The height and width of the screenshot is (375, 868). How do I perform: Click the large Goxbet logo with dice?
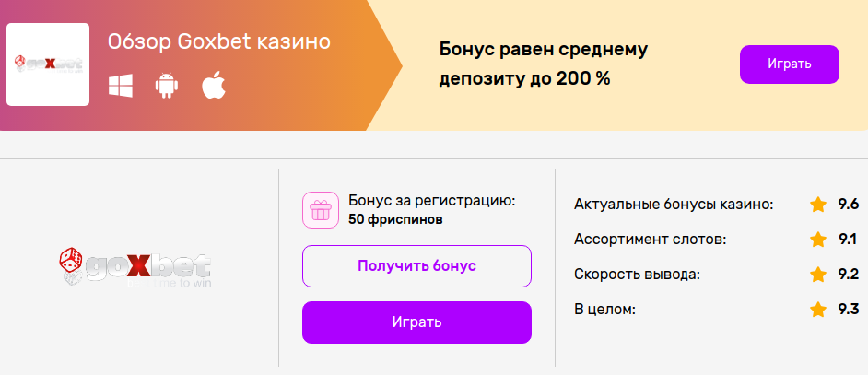(135, 267)
